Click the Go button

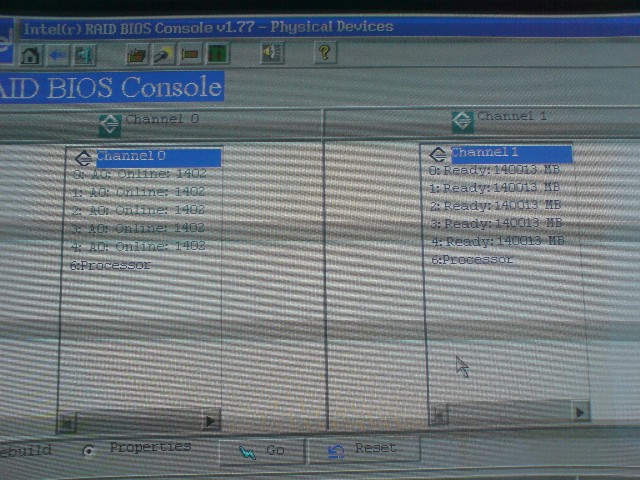262,451
